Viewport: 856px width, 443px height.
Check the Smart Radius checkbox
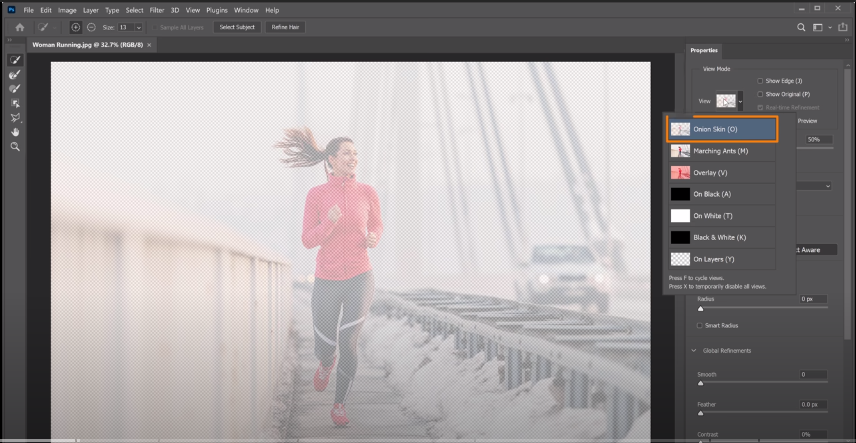pyautogui.click(x=698, y=325)
